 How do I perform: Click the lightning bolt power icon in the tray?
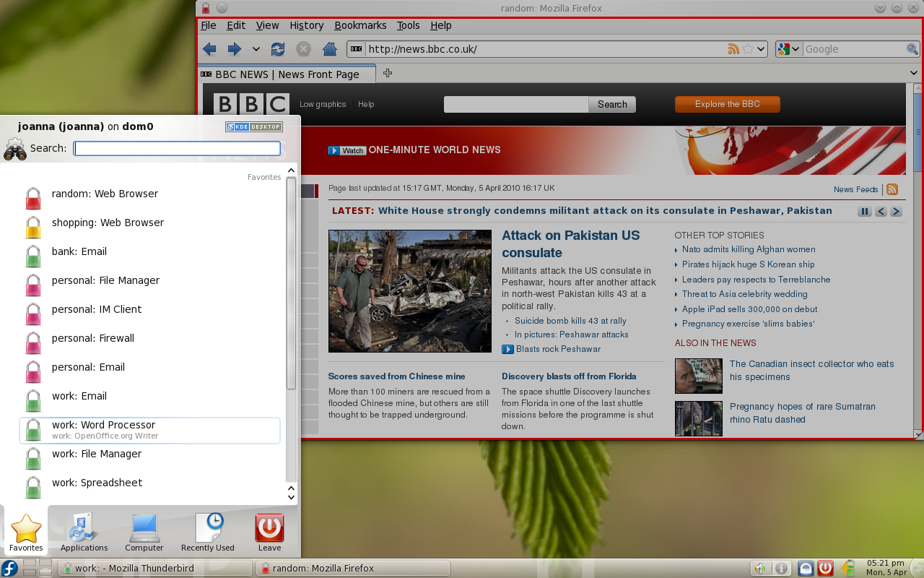tap(847, 569)
